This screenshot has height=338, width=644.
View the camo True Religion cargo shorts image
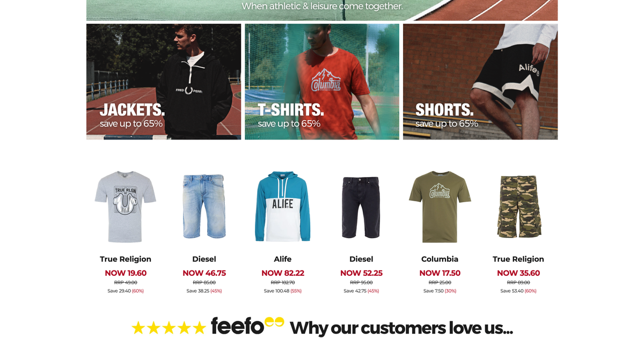click(x=518, y=207)
